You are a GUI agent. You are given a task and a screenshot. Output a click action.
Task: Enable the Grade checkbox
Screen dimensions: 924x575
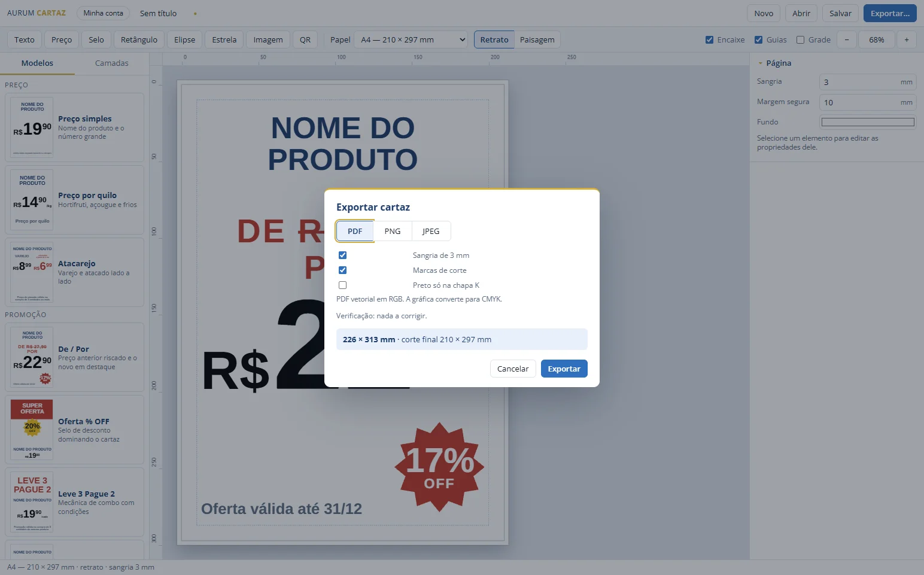800,40
